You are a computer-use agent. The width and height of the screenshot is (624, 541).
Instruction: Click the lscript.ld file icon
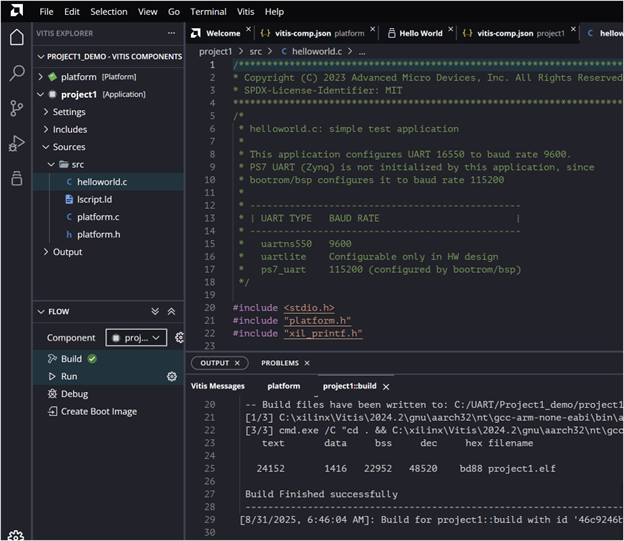click(x=69, y=199)
